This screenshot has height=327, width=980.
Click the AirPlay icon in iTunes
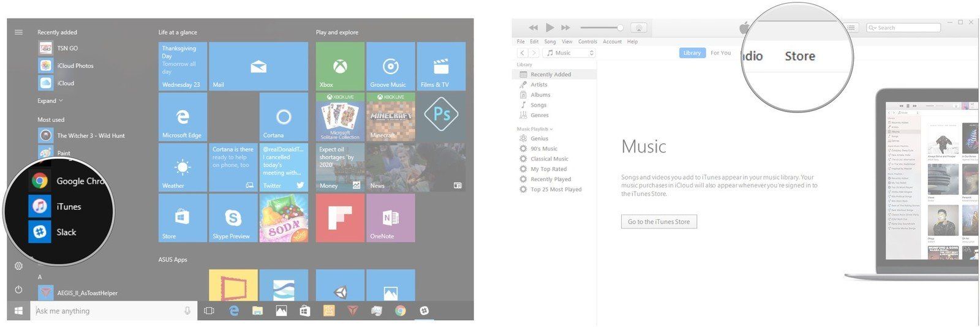tap(638, 28)
